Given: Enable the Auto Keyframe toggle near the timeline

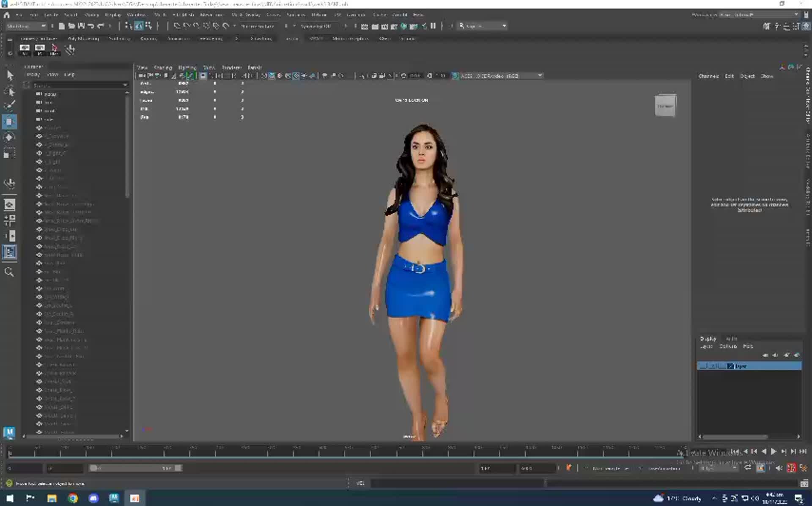Looking at the screenshot, I should click(x=569, y=468).
